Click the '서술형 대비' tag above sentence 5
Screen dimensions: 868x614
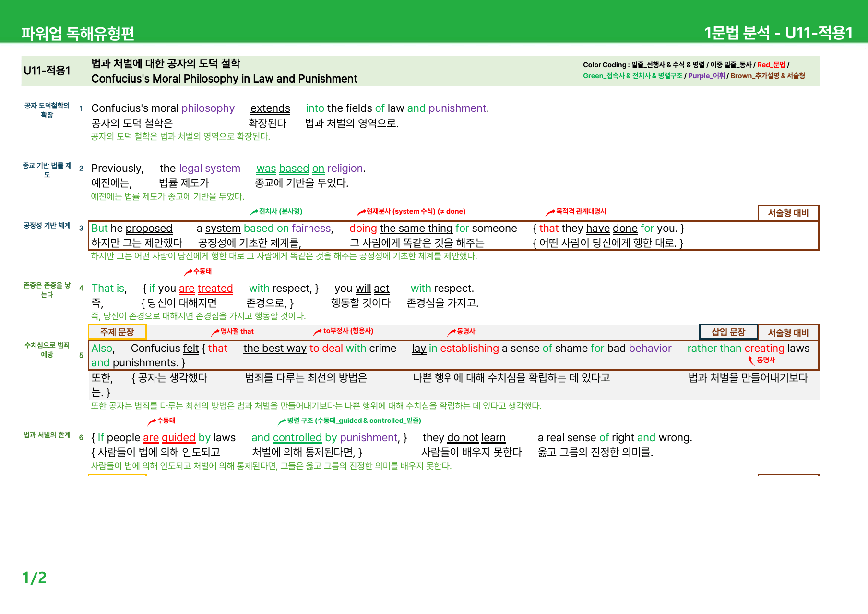point(788,333)
